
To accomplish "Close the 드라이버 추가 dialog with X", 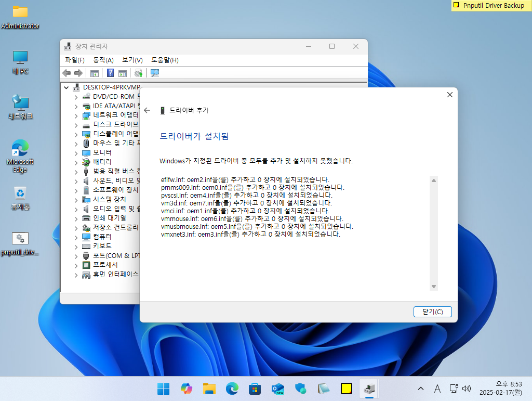I will tap(450, 95).
